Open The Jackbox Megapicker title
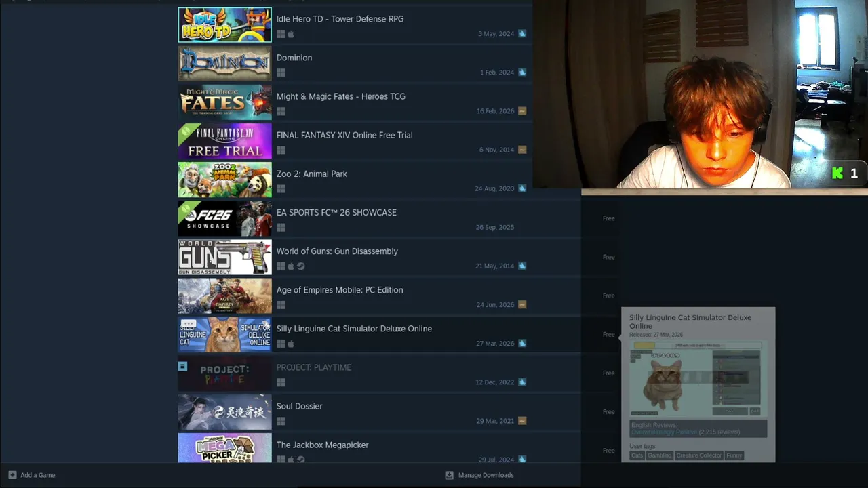The image size is (868, 488). (323, 445)
